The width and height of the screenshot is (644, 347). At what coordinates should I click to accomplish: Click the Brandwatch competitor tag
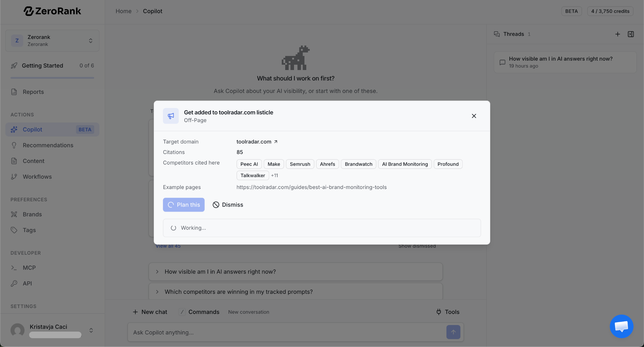(358, 164)
